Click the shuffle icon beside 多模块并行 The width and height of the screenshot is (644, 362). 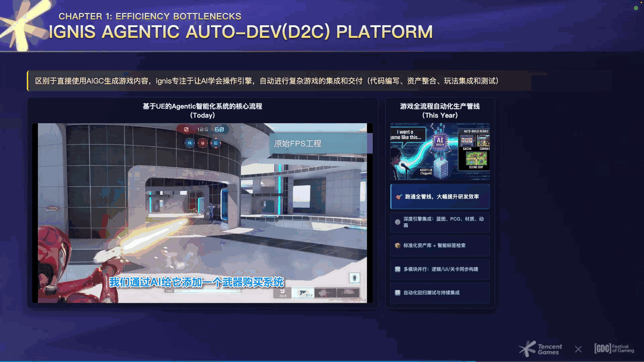pos(398,269)
